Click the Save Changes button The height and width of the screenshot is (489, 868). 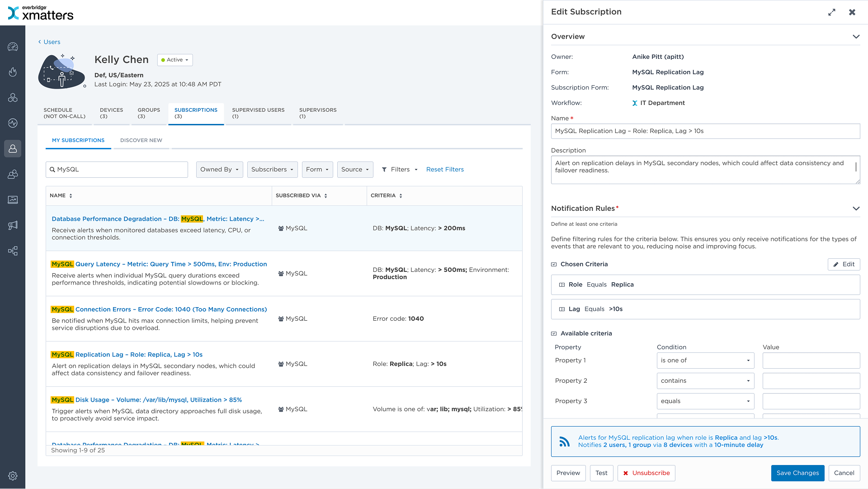797,473
